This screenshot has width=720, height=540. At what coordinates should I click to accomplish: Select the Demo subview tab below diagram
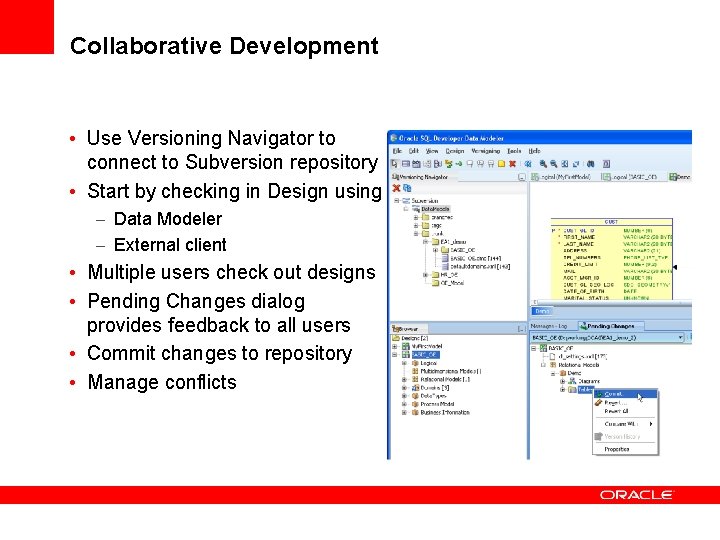pyautogui.click(x=542, y=311)
